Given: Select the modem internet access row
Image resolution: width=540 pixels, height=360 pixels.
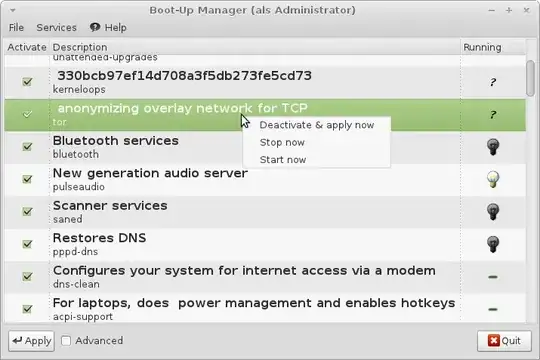Looking at the screenshot, I should (265, 277).
